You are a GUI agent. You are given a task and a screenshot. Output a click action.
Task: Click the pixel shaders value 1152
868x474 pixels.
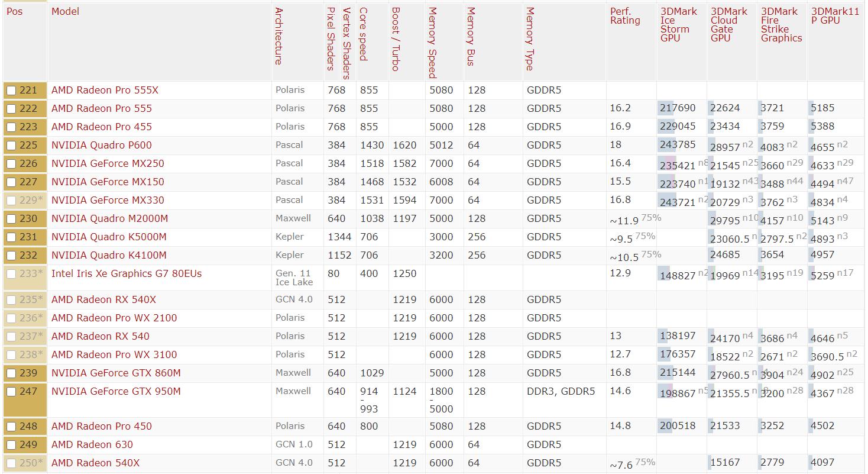point(339,256)
